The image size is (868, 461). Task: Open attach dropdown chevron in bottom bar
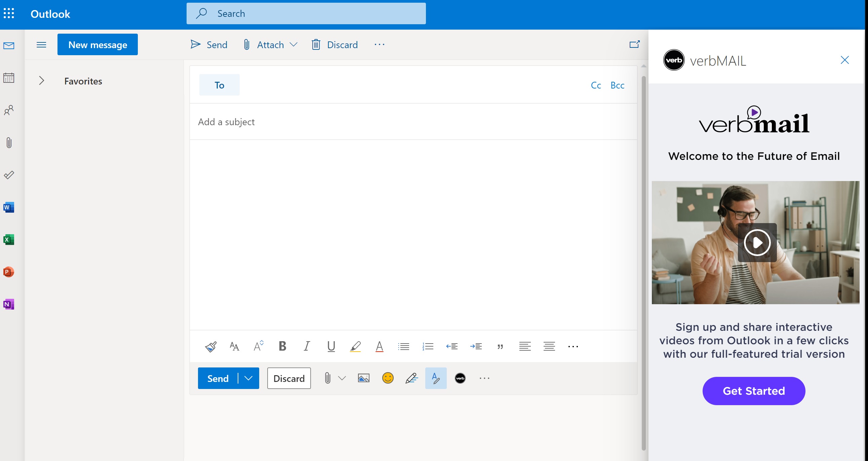coord(342,378)
